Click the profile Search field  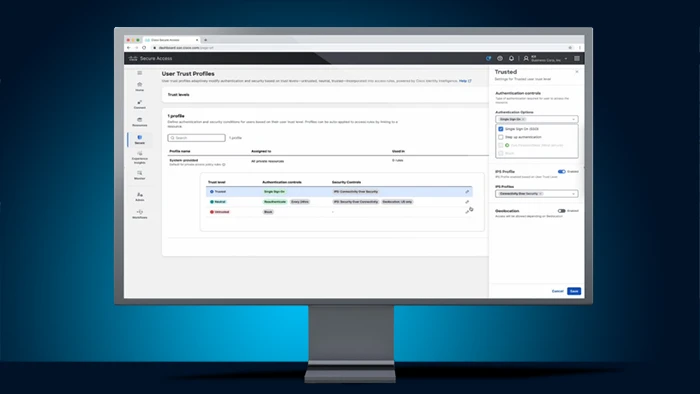point(196,138)
